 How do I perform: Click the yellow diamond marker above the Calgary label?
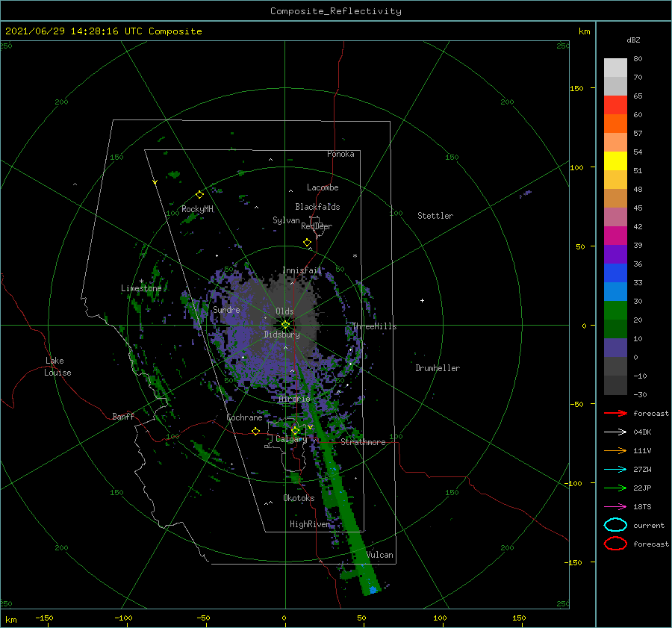point(295,430)
